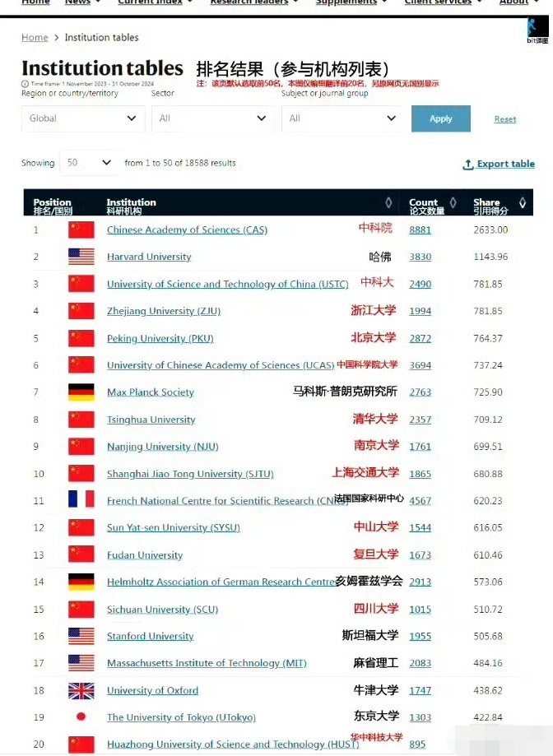Click the share value 1143.96
This screenshot has height=756, width=553.
(x=490, y=257)
